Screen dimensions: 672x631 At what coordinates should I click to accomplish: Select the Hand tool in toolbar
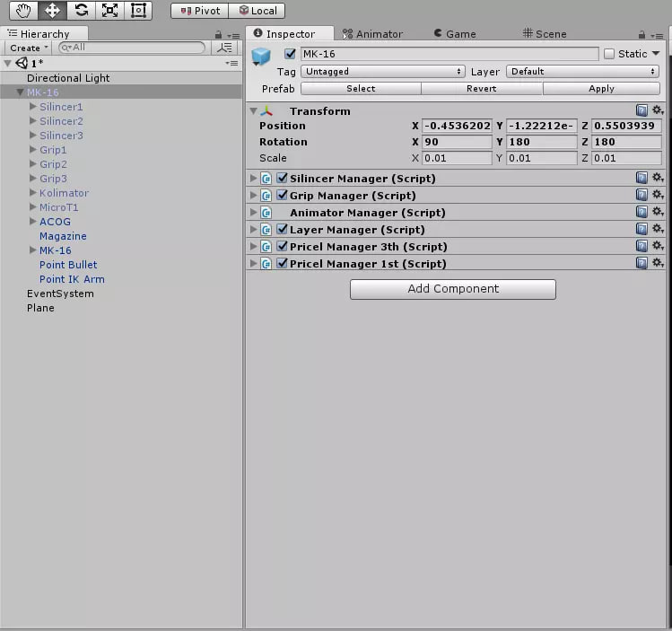[x=24, y=11]
